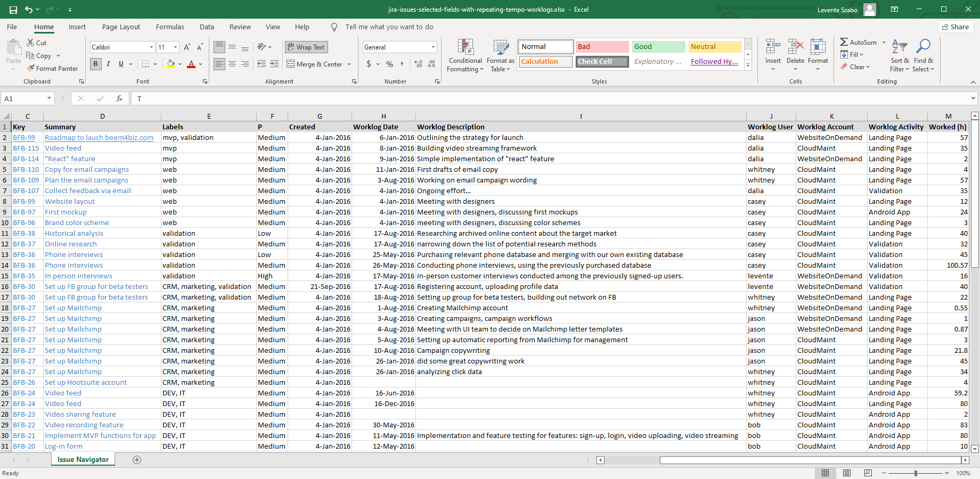The width and height of the screenshot is (980, 479).
Task: Click the Share button
Action: 956,27
